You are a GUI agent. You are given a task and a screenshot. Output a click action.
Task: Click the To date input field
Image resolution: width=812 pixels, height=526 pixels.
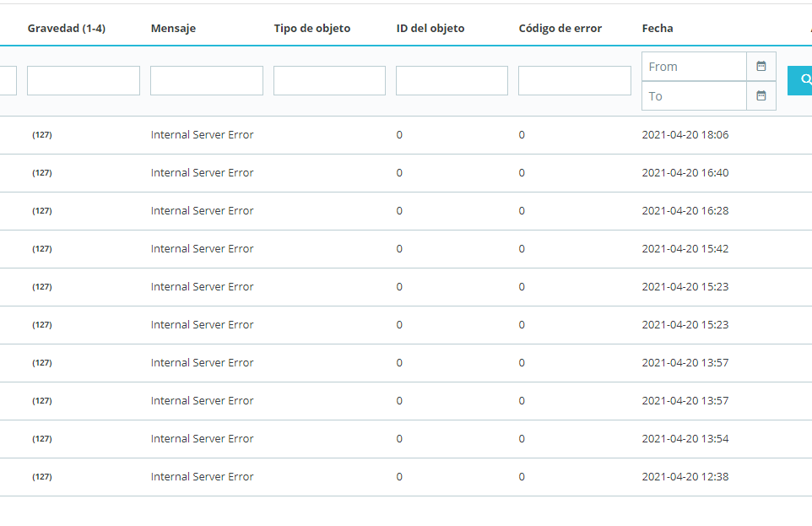[694, 95]
